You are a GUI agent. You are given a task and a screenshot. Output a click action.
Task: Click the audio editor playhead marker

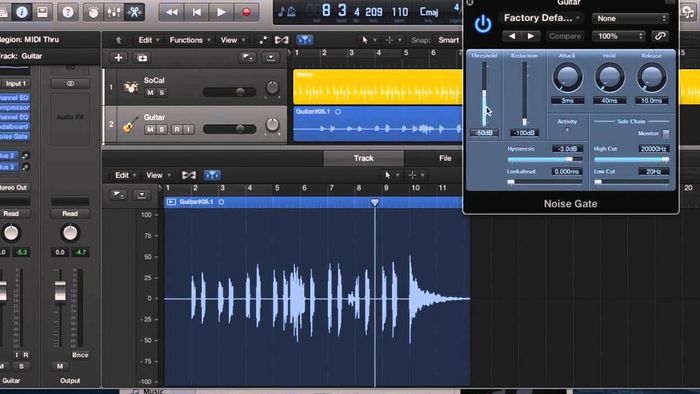point(375,203)
